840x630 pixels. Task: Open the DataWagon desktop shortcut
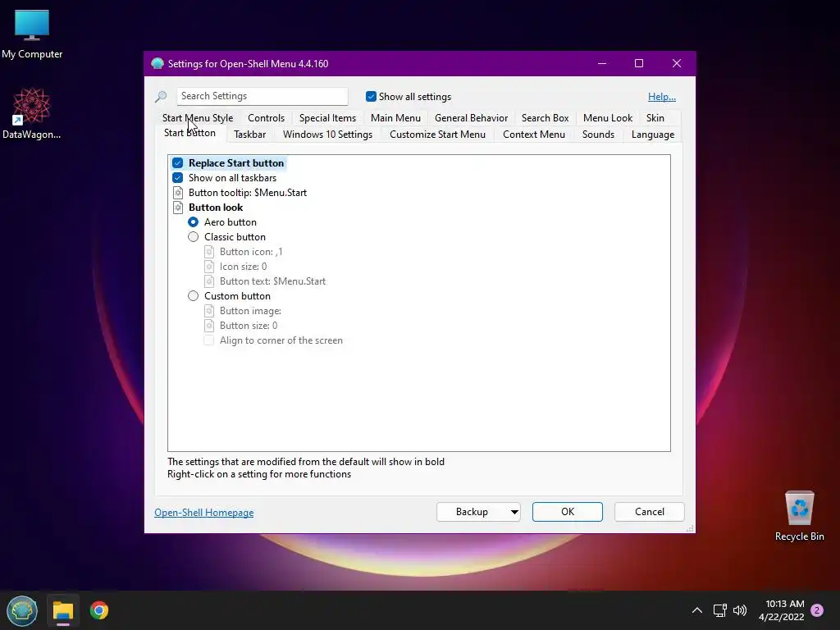click(32, 113)
